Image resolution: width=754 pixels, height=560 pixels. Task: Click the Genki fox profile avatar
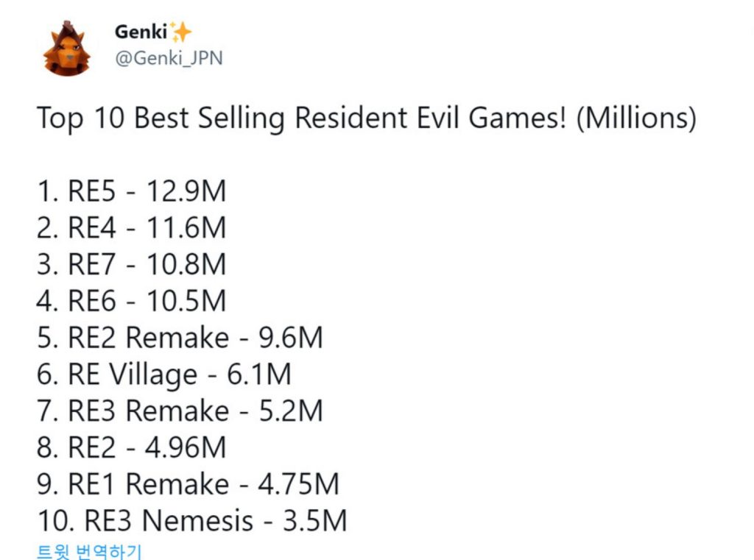[x=66, y=49]
